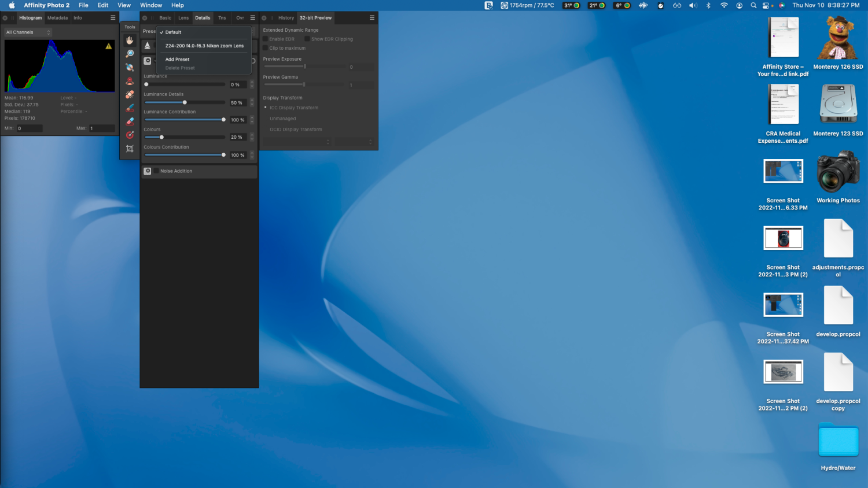Image resolution: width=868 pixels, height=488 pixels.
Task: Select the Overlay Paint brush tool
Action: pos(130,108)
